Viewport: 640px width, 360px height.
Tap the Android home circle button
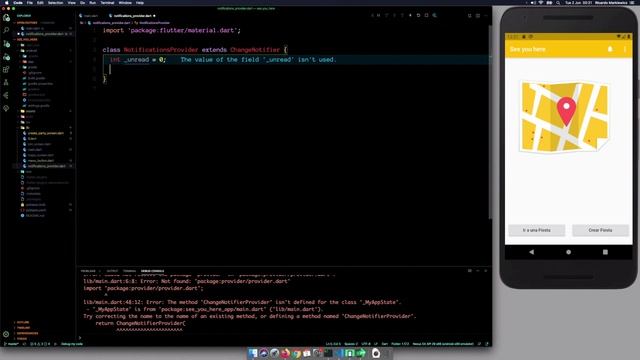(568, 252)
